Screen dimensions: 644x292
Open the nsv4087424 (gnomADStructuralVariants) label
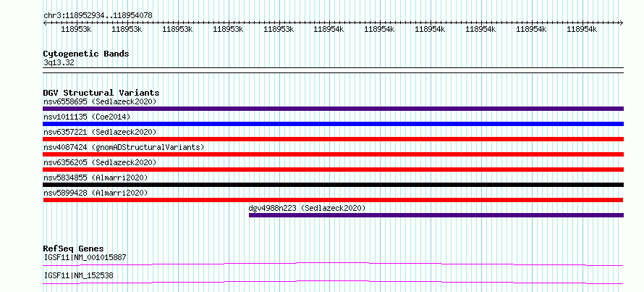[124, 147]
